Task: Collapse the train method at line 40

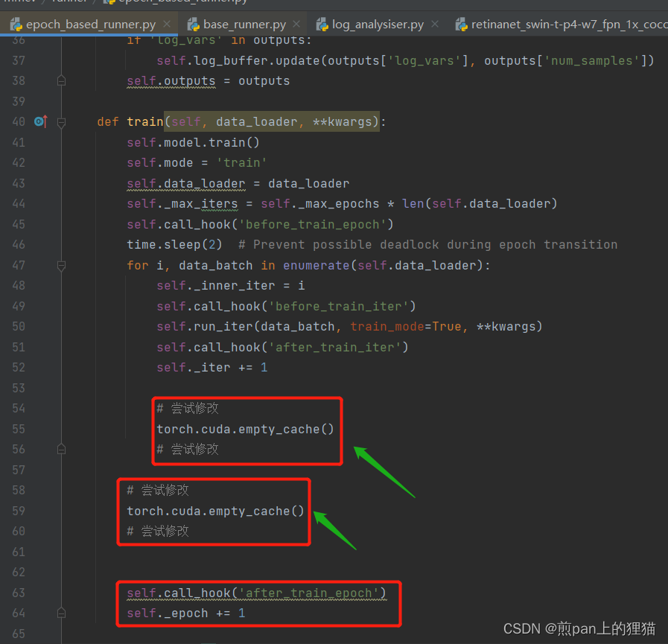Action: pyautogui.click(x=61, y=123)
